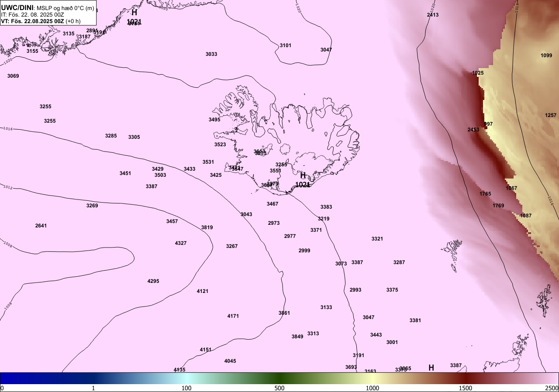Click the value 3069 at left edge
559x392 pixels.
pyautogui.click(x=13, y=76)
